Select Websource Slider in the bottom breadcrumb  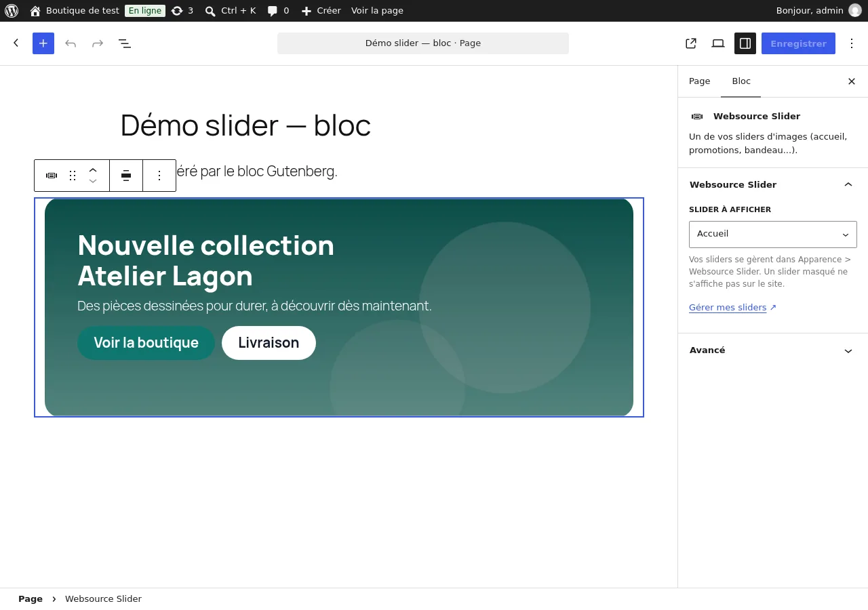coord(103,599)
